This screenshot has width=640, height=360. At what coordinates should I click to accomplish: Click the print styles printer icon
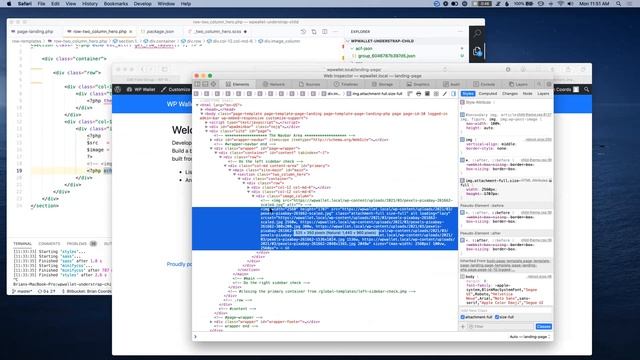[x=418, y=94]
